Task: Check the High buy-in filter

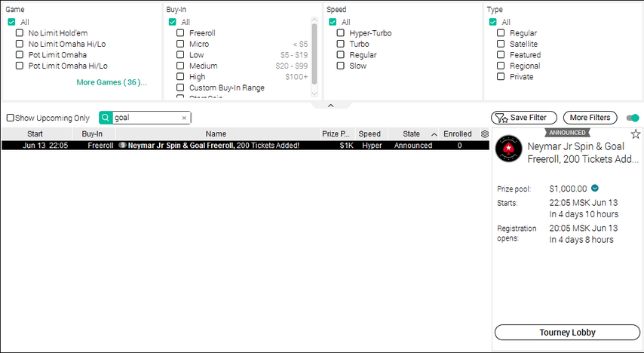Action: pyautogui.click(x=180, y=76)
